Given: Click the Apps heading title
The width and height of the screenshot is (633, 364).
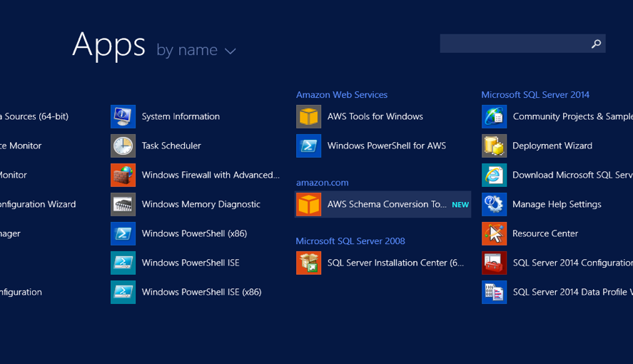Looking at the screenshot, I should (109, 46).
